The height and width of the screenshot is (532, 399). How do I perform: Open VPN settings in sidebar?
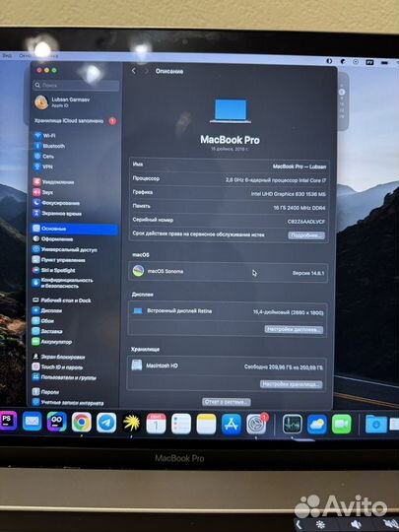[43, 166]
